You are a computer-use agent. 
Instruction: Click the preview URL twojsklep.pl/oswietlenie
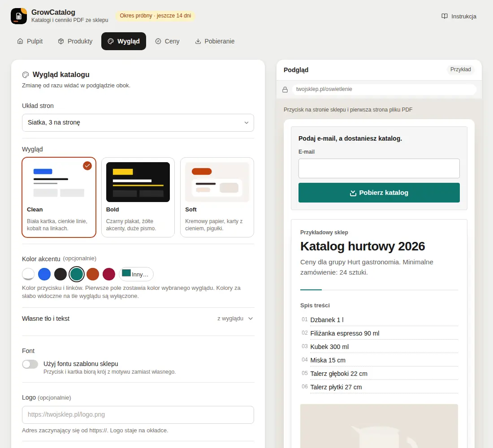tap(384, 89)
